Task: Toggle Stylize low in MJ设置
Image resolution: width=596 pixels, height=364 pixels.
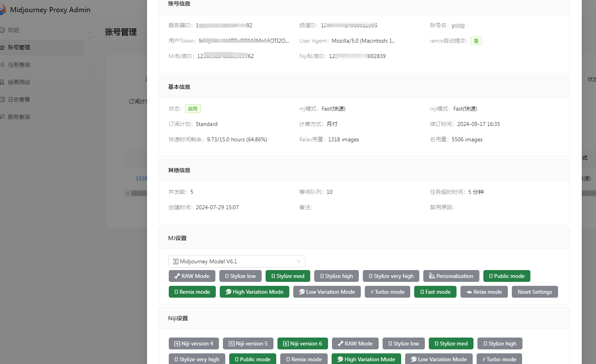Action: tap(240, 276)
